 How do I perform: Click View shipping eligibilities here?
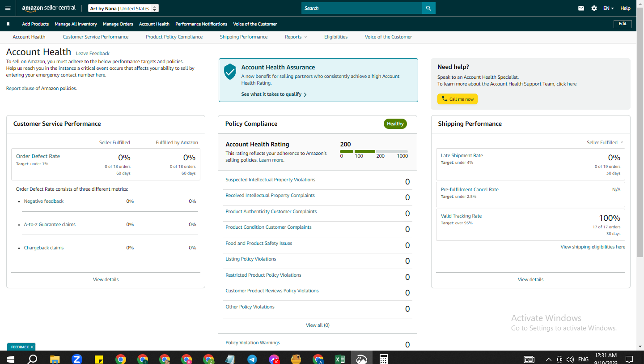point(593,247)
